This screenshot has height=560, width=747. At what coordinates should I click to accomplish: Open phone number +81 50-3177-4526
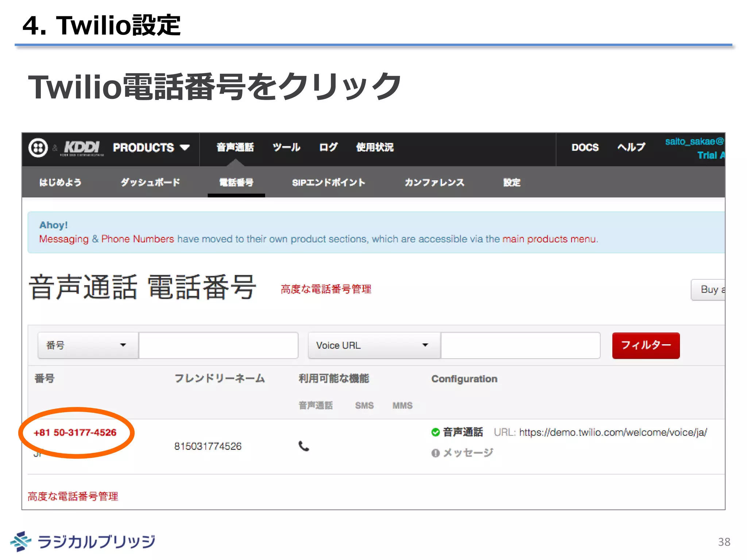(x=75, y=432)
